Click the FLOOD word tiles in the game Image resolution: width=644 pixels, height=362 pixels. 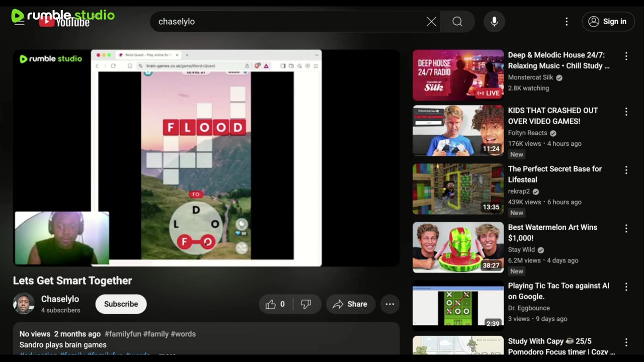[x=204, y=127]
